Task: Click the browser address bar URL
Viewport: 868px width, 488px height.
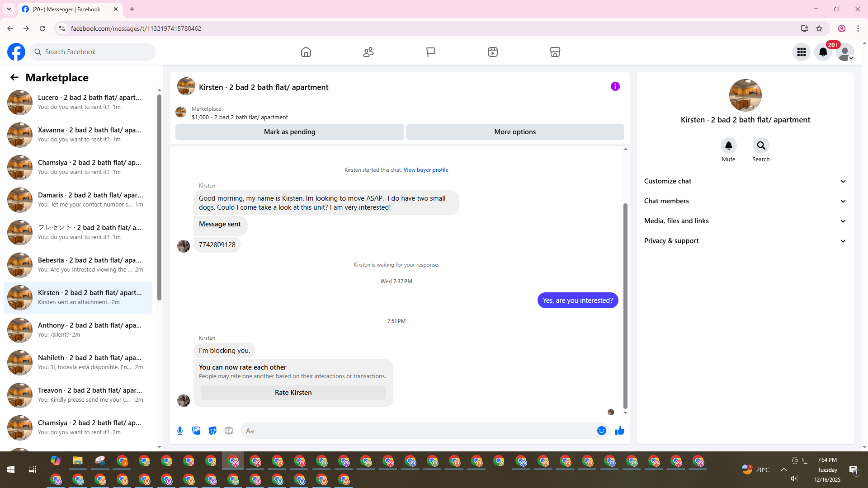Action: [x=136, y=28]
